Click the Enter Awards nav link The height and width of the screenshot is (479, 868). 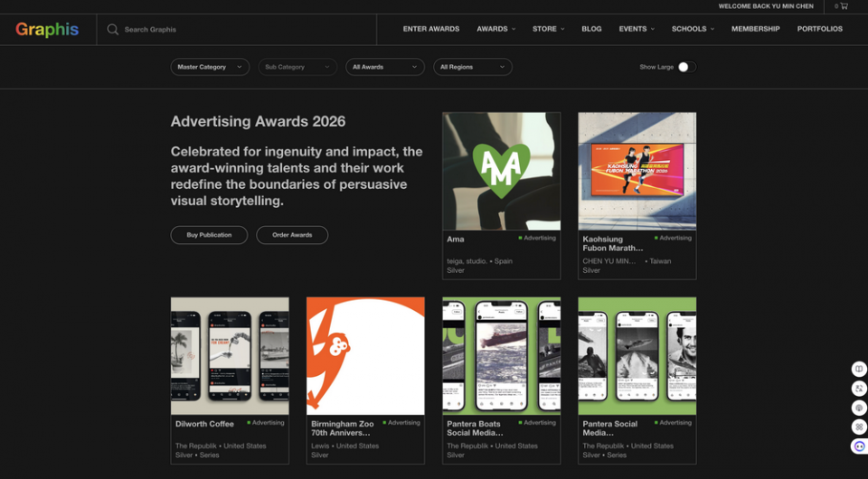pyautogui.click(x=431, y=29)
